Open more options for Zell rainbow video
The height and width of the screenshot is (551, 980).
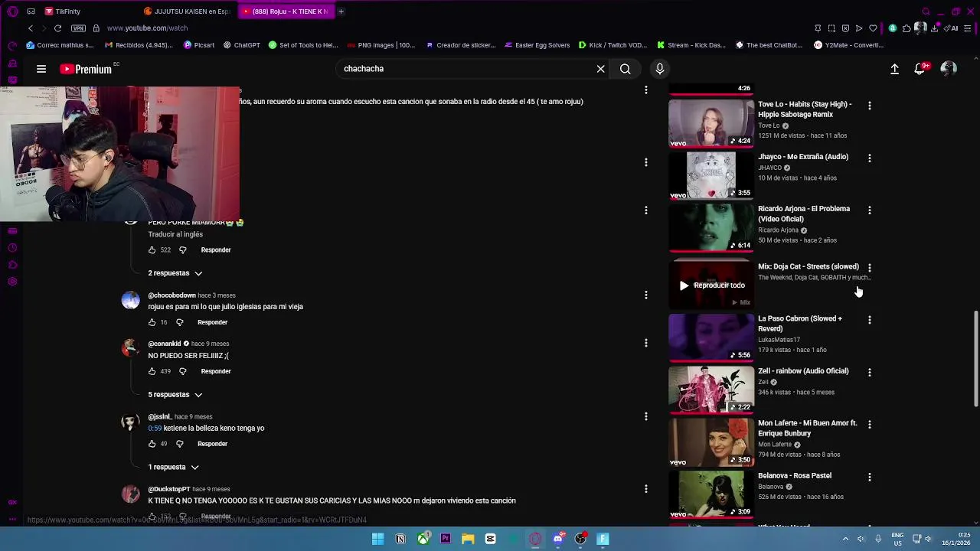[869, 372]
